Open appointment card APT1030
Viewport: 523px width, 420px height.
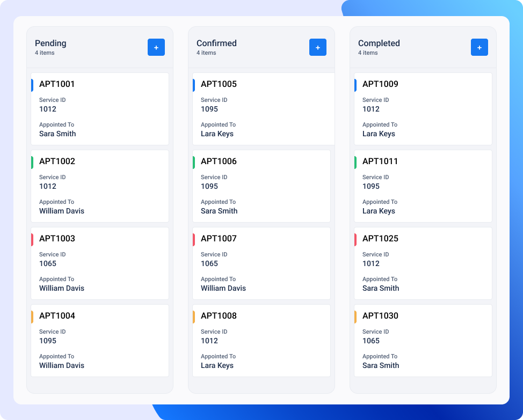[x=423, y=341]
